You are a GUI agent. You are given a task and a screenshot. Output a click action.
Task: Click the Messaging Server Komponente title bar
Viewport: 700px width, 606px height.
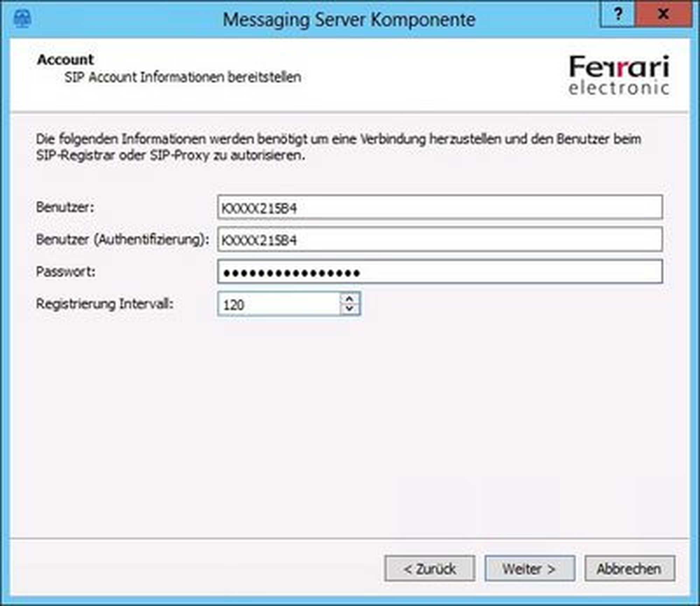pyautogui.click(x=349, y=20)
